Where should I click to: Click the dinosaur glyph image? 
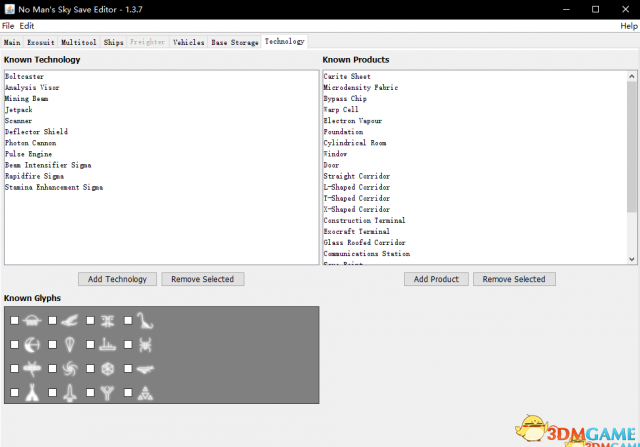[x=145, y=321]
